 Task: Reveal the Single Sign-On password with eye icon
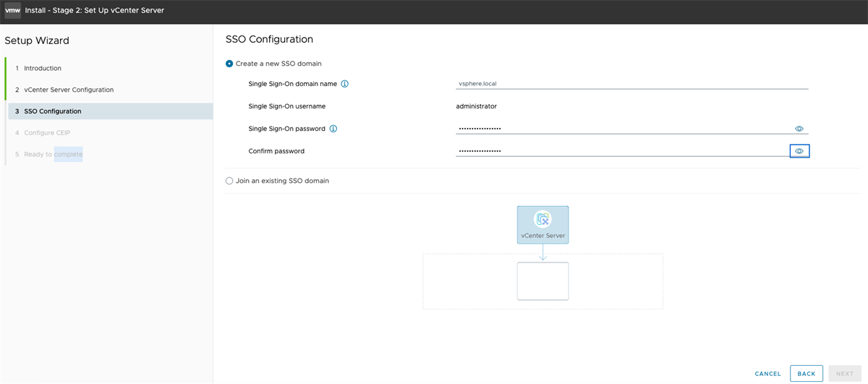799,129
